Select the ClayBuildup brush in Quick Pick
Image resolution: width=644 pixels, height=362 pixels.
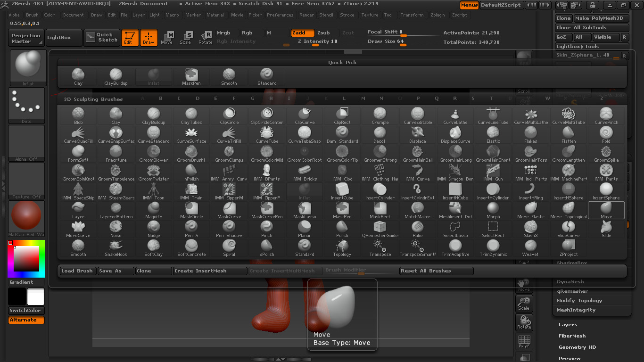point(116,77)
